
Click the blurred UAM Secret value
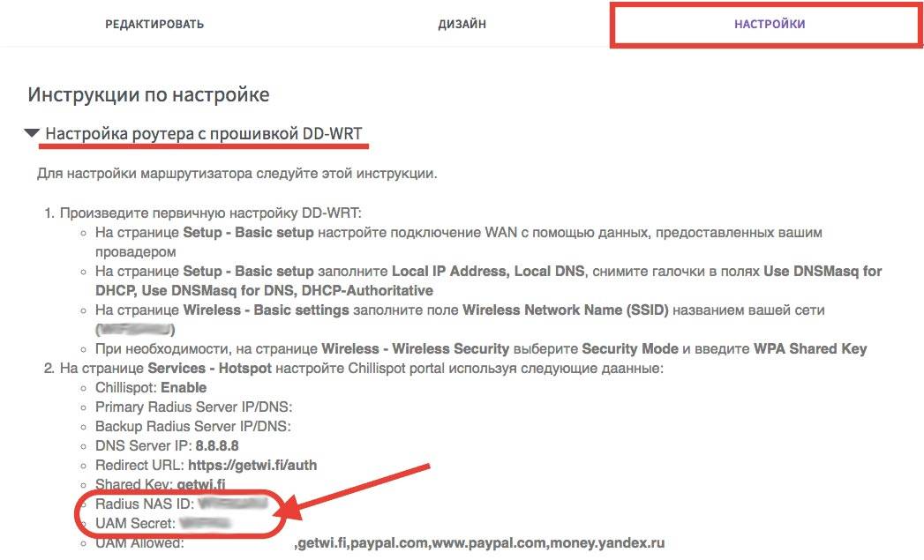(x=210, y=524)
